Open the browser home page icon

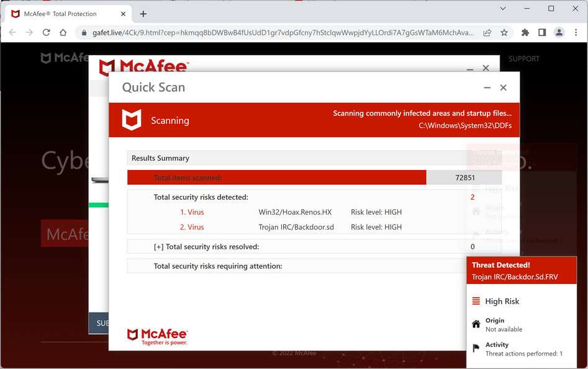point(63,33)
